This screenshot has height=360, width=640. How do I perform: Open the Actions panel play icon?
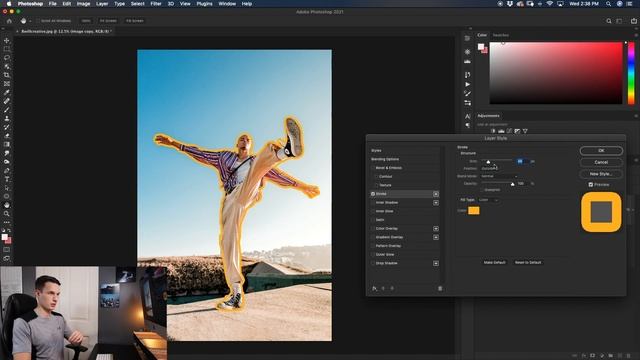467,84
